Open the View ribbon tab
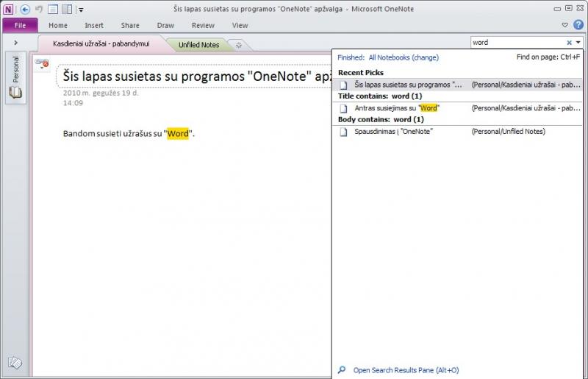The image size is (588, 379). pyautogui.click(x=240, y=25)
